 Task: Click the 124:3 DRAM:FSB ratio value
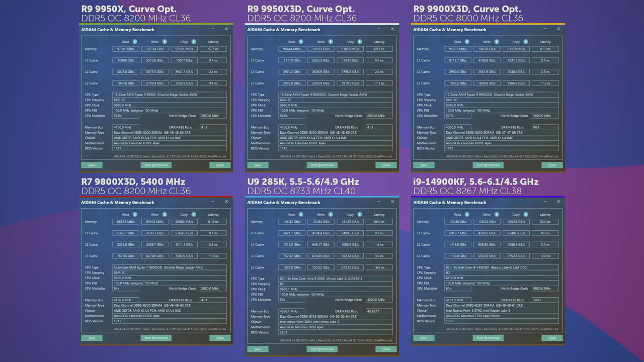point(545,300)
